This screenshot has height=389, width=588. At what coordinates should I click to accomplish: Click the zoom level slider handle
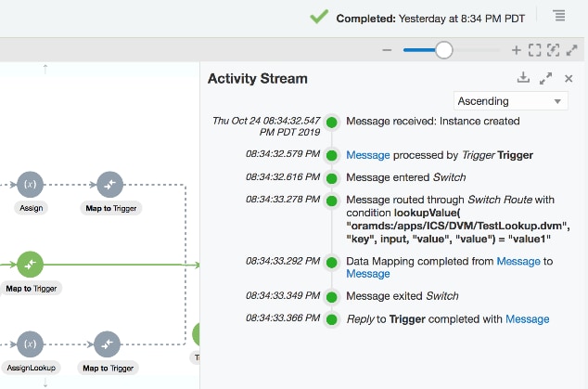click(x=444, y=50)
